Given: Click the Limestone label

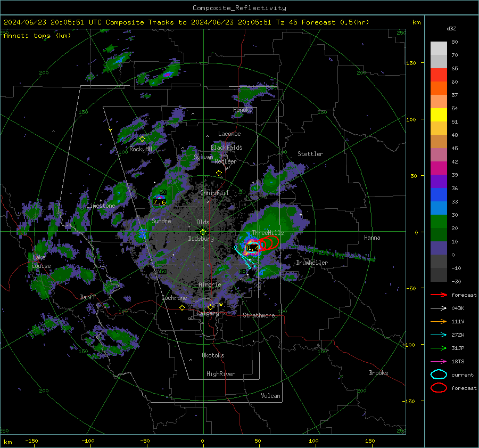Looking at the screenshot, I should click(x=101, y=206).
